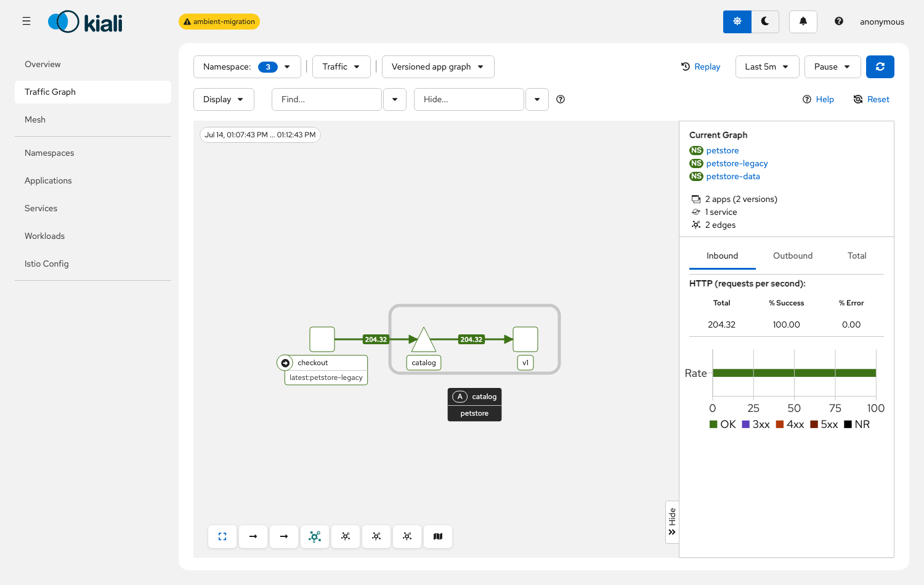This screenshot has width=924, height=585.
Task: Focus the Hide input field
Action: (x=469, y=99)
